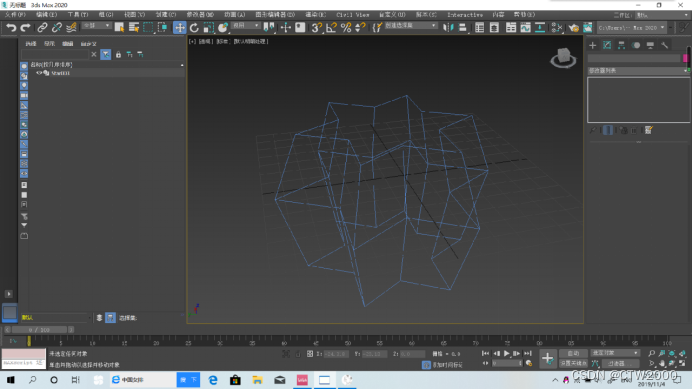The height and width of the screenshot is (390, 693).
Task: Open reference coordinate system dropdown
Action: [x=246, y=26]
